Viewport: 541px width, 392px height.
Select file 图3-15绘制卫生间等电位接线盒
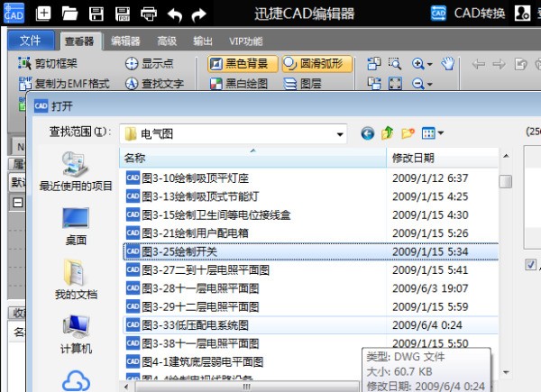208,214
